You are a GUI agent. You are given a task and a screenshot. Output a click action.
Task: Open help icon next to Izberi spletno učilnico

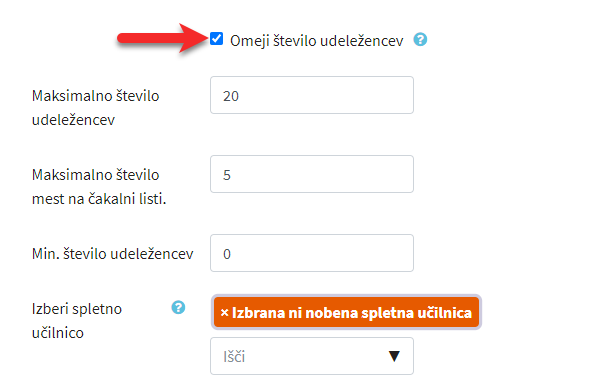178,307
